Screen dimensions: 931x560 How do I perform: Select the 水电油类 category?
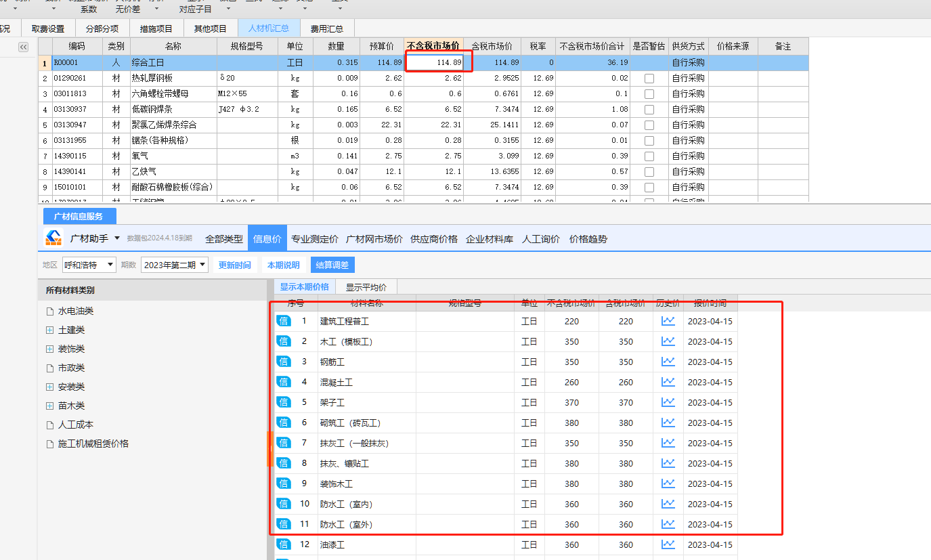click(x=76, y=311)
